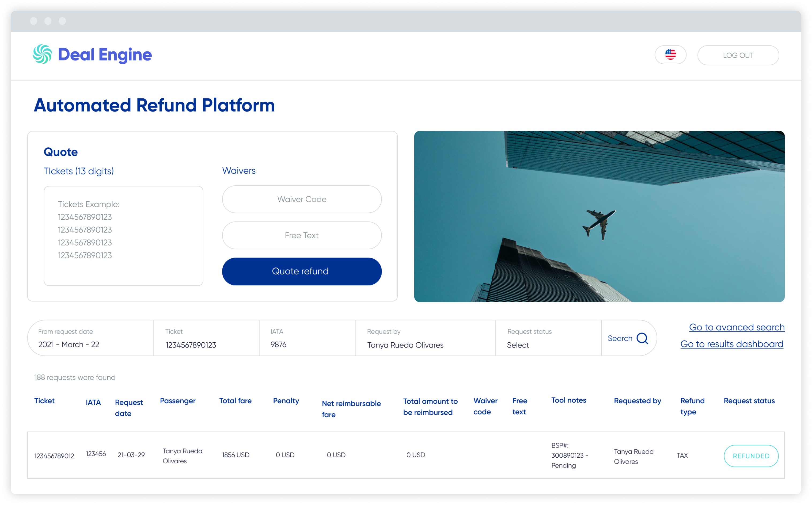Open the Go to results dashboard link
This screenshot has width=812, height=505.
coord(731,344)
